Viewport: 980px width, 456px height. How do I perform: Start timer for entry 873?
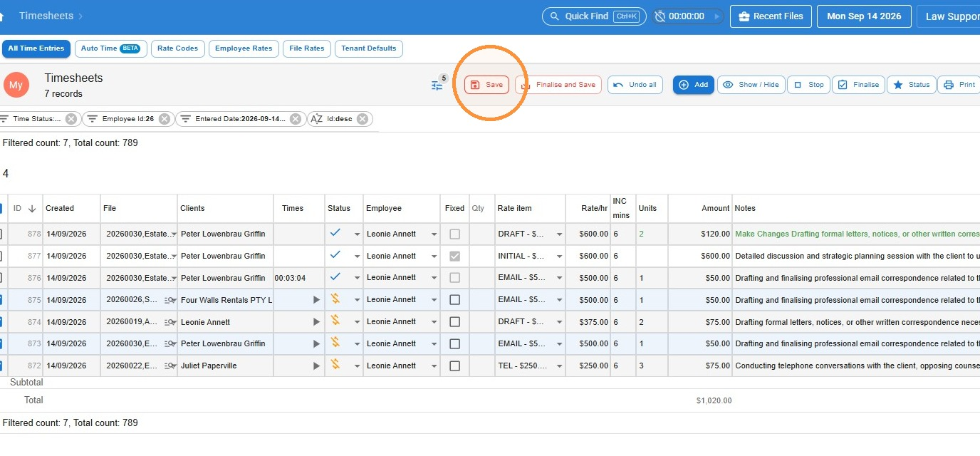(316, 344)
